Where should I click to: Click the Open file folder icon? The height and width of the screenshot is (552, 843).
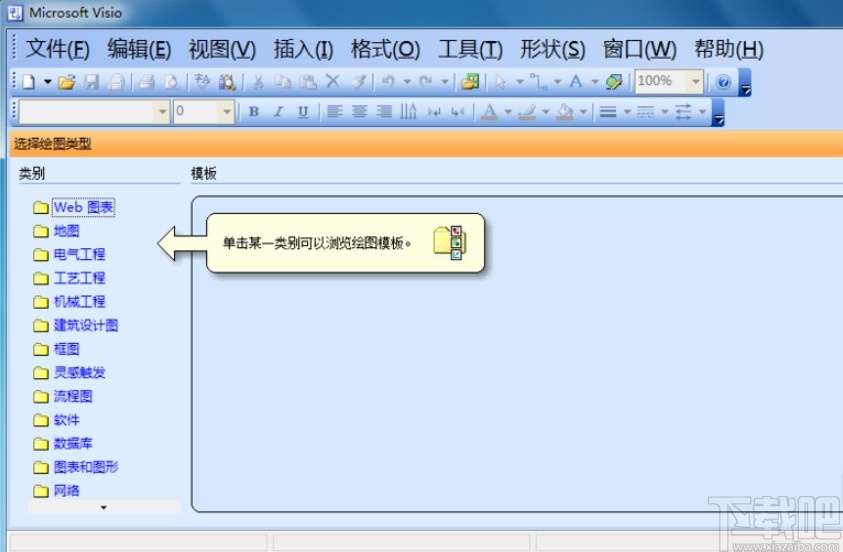coord(67,82)
